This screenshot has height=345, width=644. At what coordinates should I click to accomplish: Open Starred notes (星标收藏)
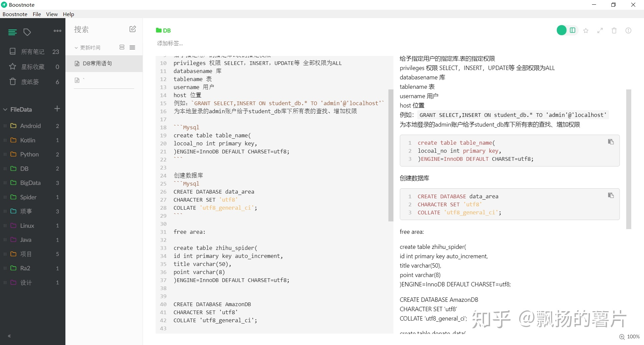tap(33, 67)
